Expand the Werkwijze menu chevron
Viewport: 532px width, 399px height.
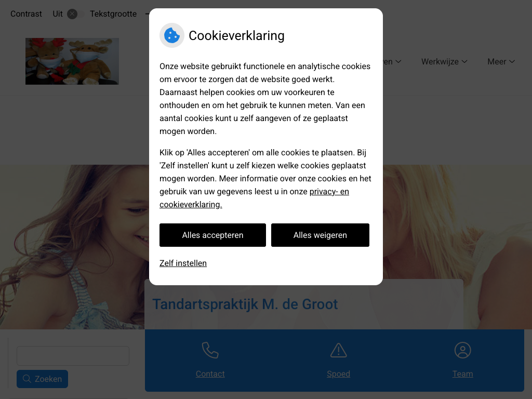tap(464, 61)
